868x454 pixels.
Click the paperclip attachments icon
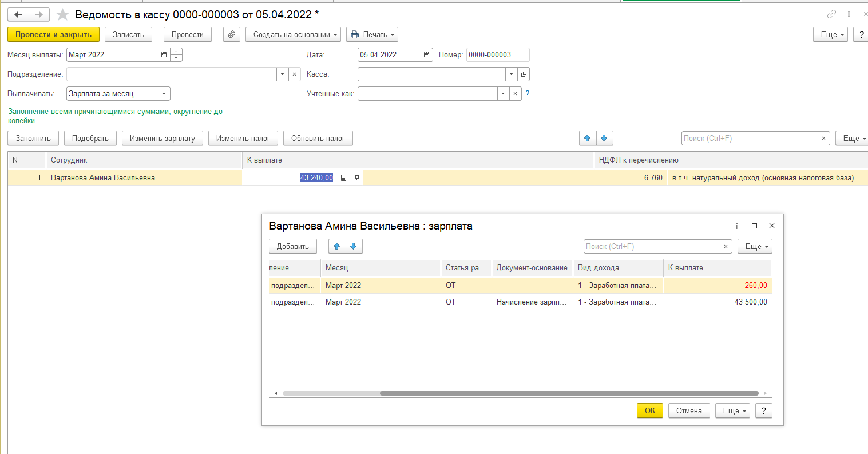point(231,35)
